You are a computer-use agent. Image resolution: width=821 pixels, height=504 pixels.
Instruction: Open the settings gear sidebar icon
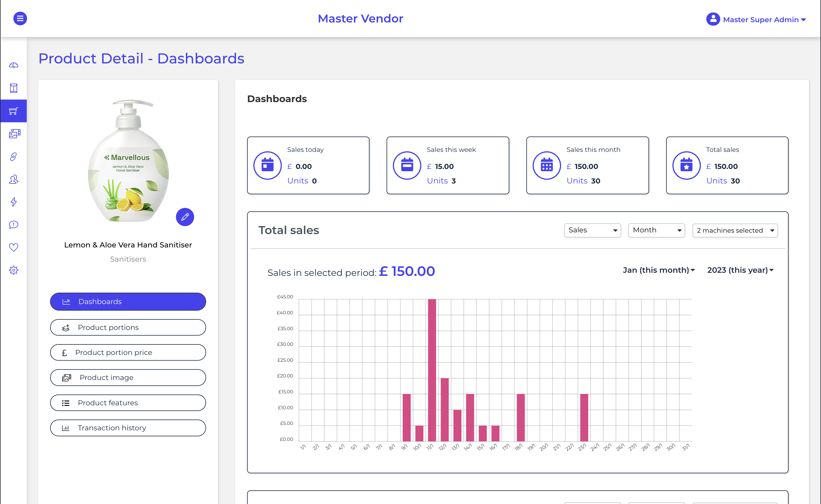14,270
